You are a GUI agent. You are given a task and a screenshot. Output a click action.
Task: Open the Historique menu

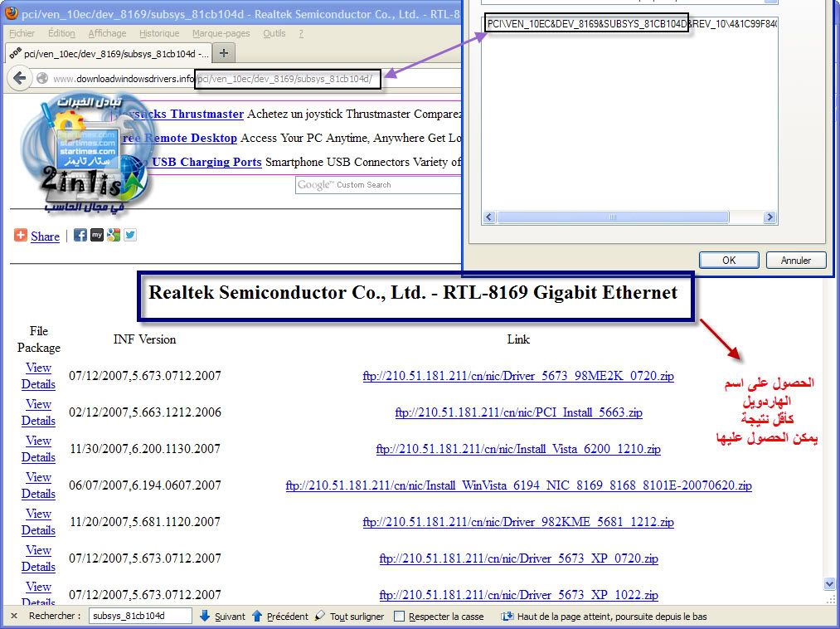[159, 33]
